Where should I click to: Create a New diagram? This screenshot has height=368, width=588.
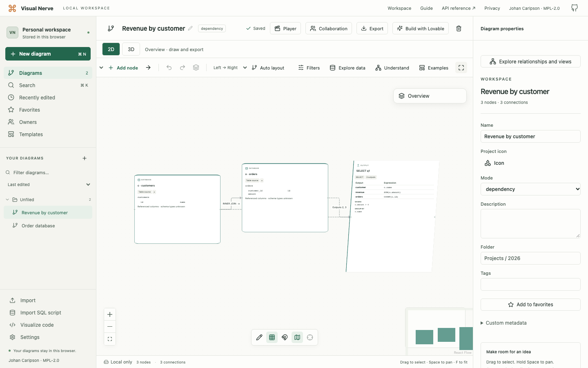(48, 54)
